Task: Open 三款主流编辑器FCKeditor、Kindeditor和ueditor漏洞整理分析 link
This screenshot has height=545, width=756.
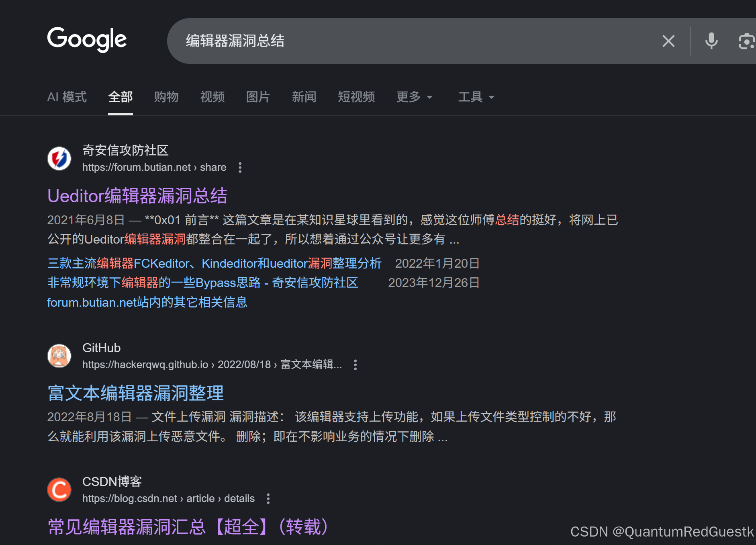Action: coord(215,263)
